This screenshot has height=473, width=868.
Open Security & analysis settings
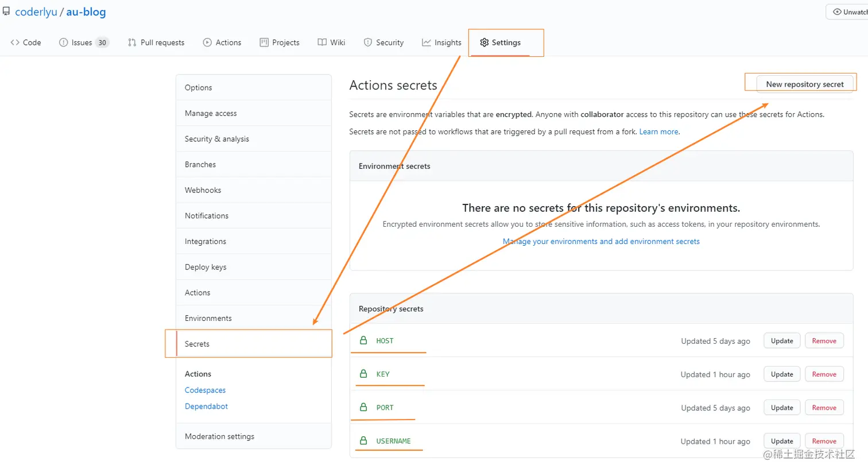coord(254,139)
